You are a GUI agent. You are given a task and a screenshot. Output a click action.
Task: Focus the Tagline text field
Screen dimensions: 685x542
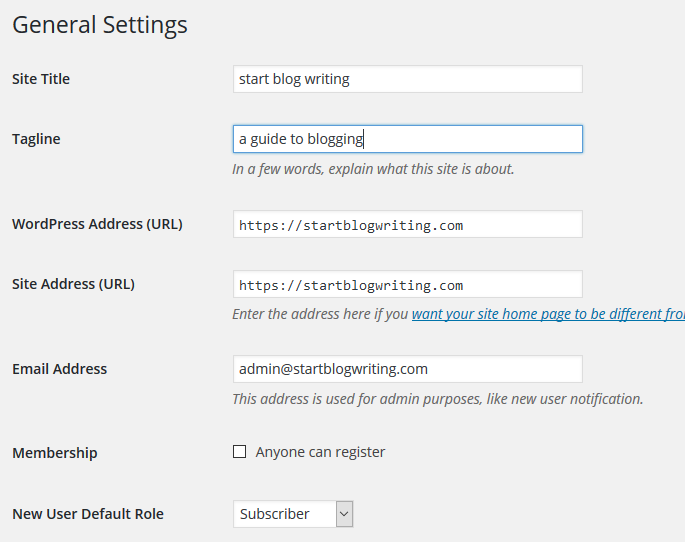click(408, 139)
